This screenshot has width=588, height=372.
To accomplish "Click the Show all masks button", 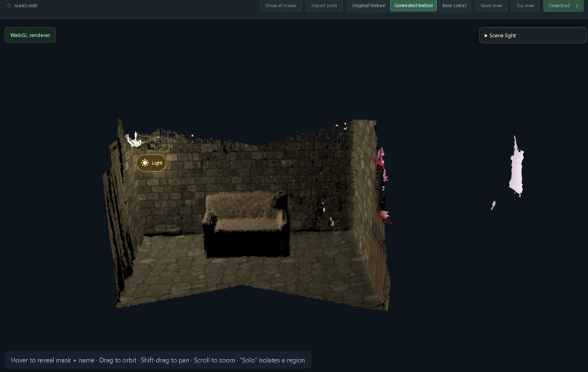I will 281,6.
